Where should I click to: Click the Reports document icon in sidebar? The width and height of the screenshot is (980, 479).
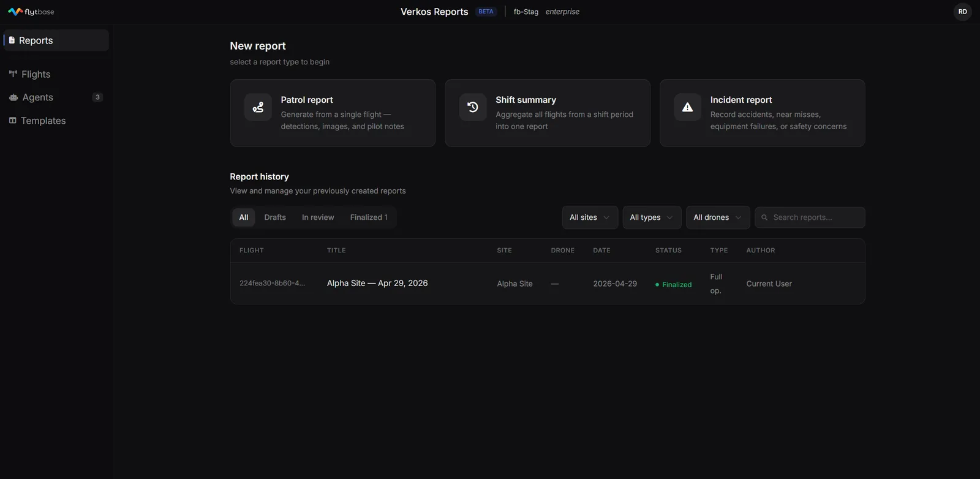pyautogui.click(x=12, y=40)
